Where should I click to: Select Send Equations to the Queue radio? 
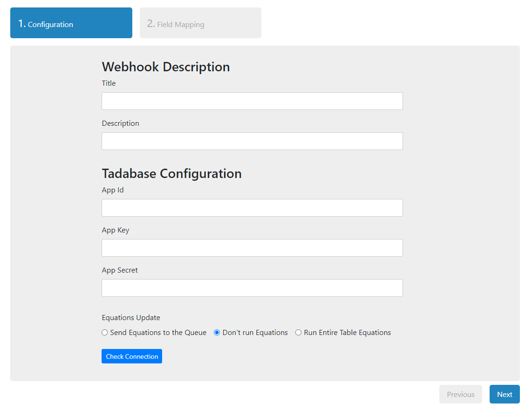[x=104, y=333]
